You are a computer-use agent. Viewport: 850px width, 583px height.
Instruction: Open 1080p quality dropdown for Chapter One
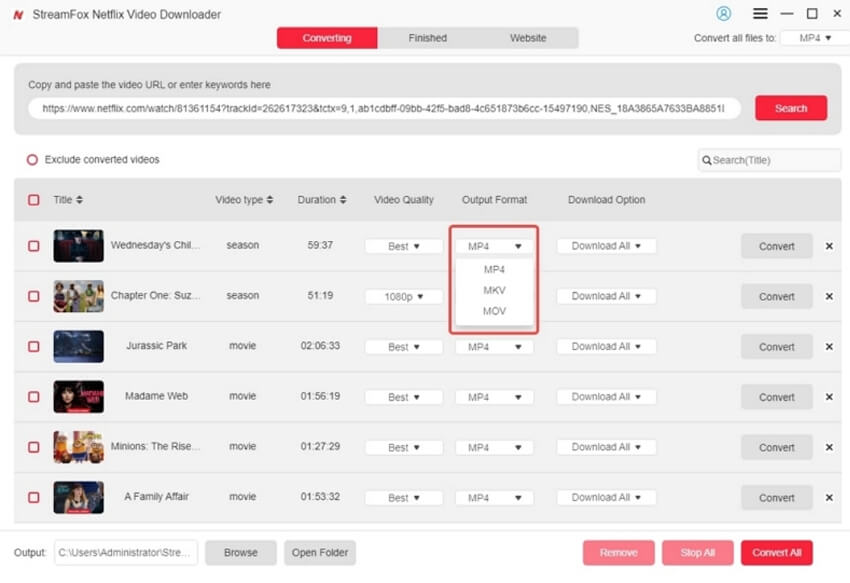click(x=403, y=297)
